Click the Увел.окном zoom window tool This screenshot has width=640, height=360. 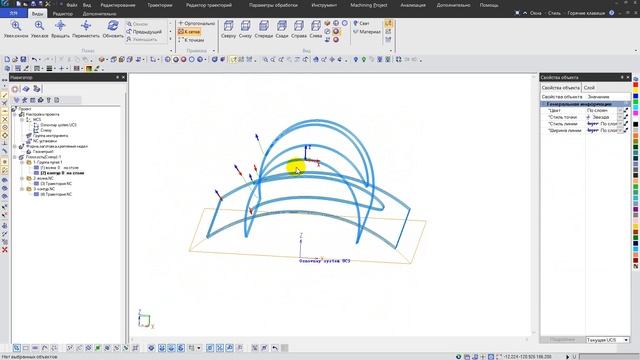pyautogui.click(x=16, y=29)
